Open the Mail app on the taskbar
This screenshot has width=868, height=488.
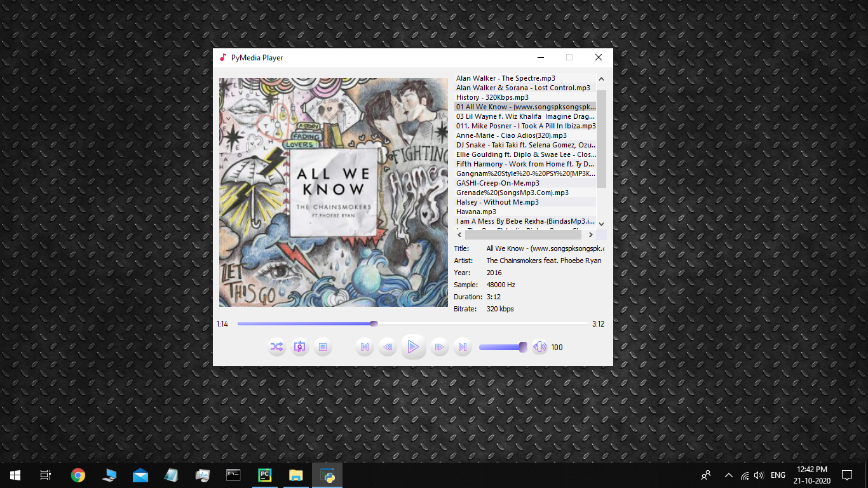[x=140, y=475]
